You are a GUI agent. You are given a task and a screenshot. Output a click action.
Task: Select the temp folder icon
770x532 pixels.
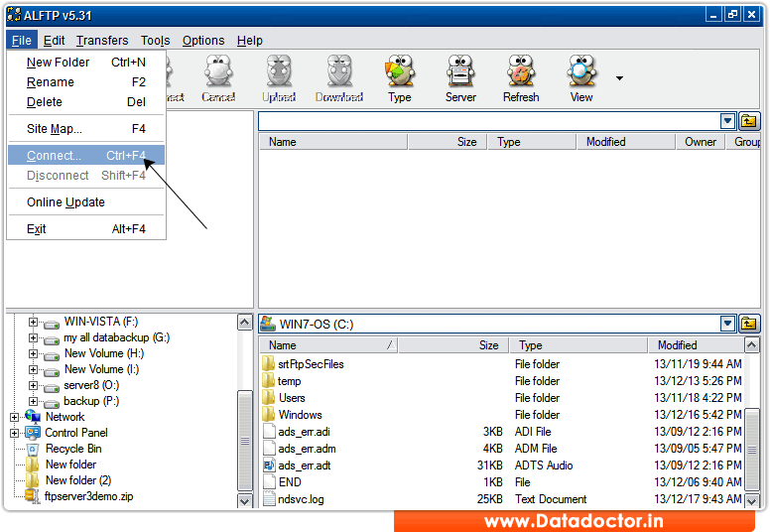coord(268,381)
